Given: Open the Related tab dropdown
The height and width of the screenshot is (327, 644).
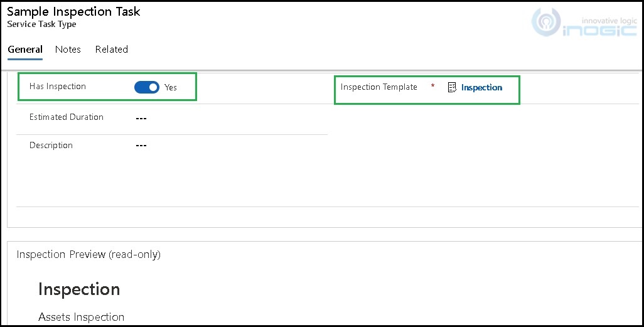Looking at the screenshot, I should coord(112,50).
